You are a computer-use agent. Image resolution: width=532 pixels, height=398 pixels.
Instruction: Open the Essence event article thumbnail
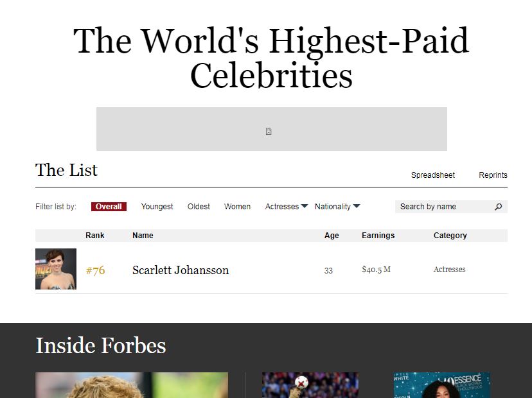[442, 385]
